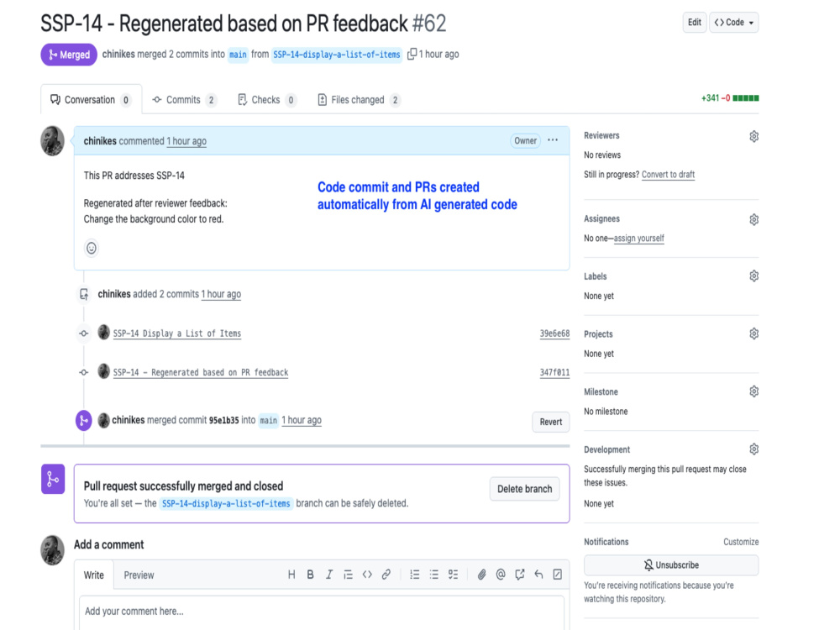
Task: Add a link with the chain icon
Action: (x=386, y=575)
